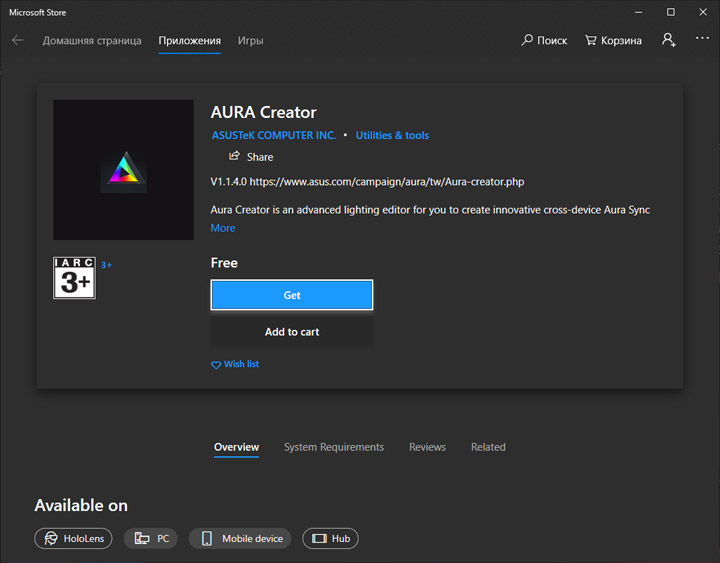
Task: Open the three-dot more menu
Action: coord(702,39)
